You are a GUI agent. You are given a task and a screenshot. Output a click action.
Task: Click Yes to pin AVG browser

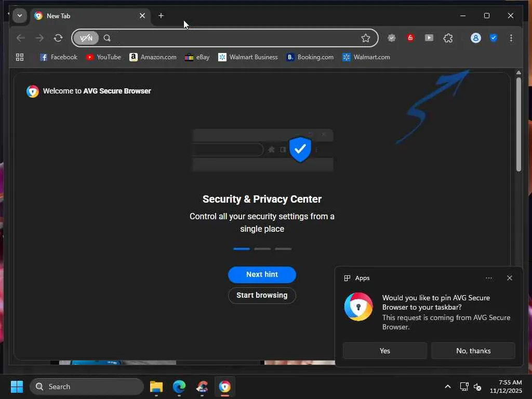(x=385, y=351)
